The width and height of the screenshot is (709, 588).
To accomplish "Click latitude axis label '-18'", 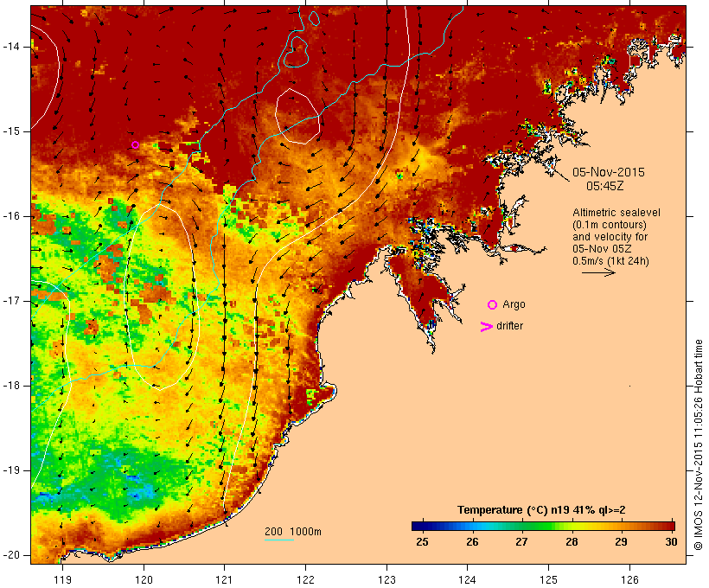I will (x=11, y=386).
